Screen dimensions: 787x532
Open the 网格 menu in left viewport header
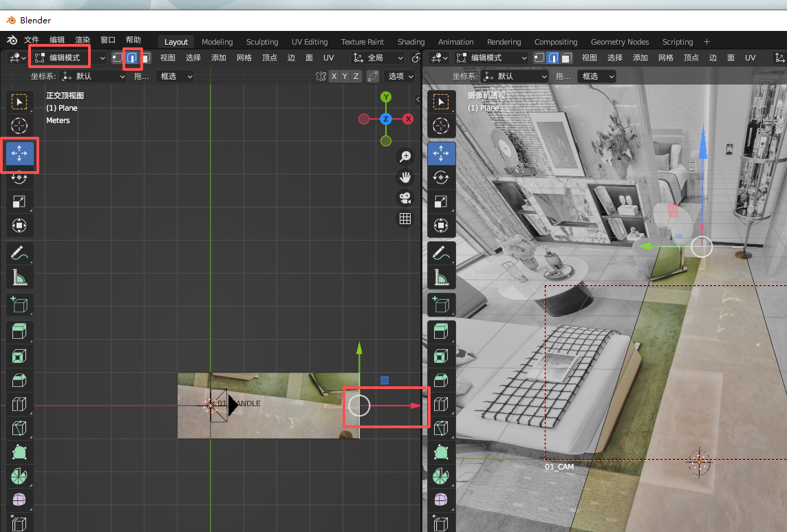point(244,58)
